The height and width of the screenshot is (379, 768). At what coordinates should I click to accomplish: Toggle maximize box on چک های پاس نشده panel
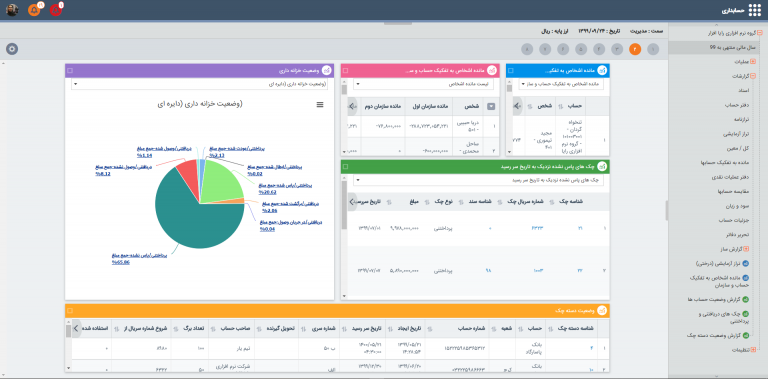click(345, 166)
